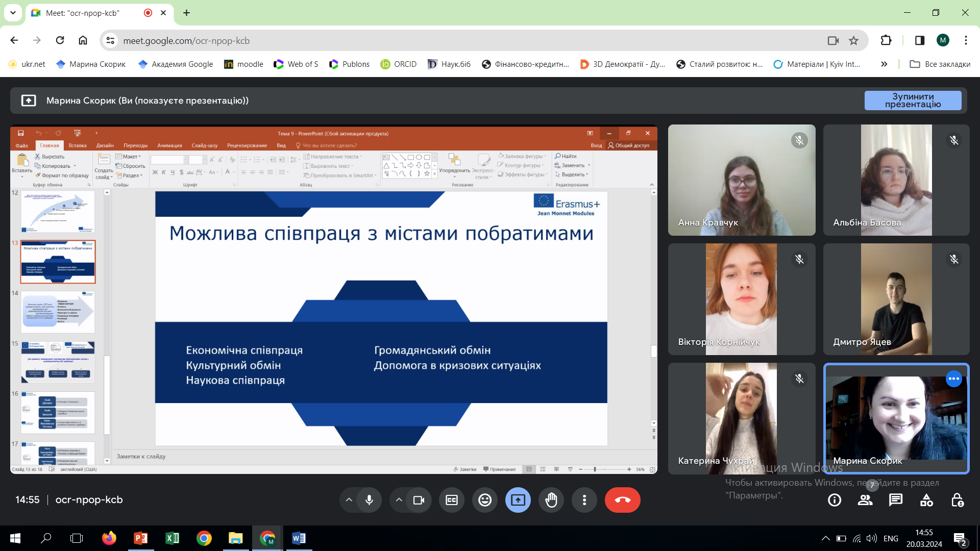The width and height of the screenshot is (980, 551).
Task: Turn off the camera in Meet
Action: 419,500
